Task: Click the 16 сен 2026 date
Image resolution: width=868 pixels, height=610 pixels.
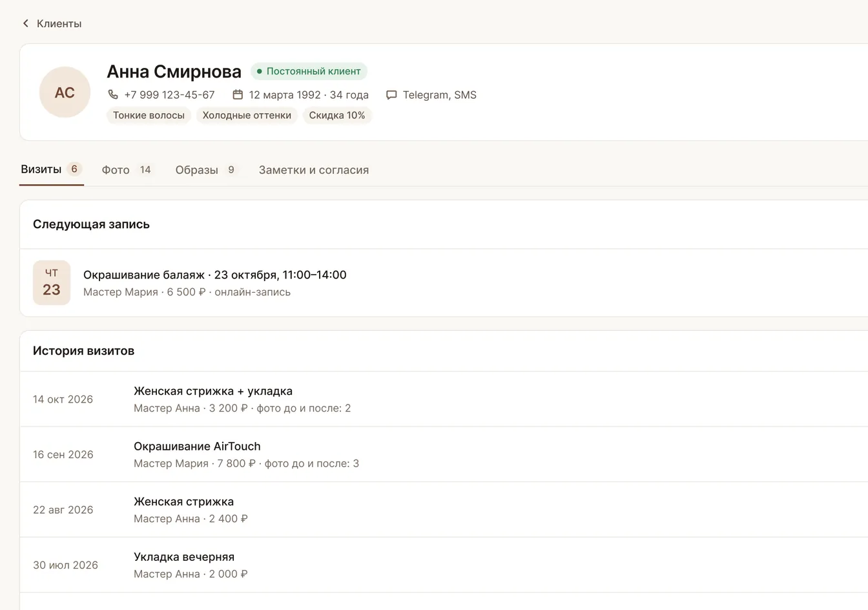Action: click(x=63, y=454)
